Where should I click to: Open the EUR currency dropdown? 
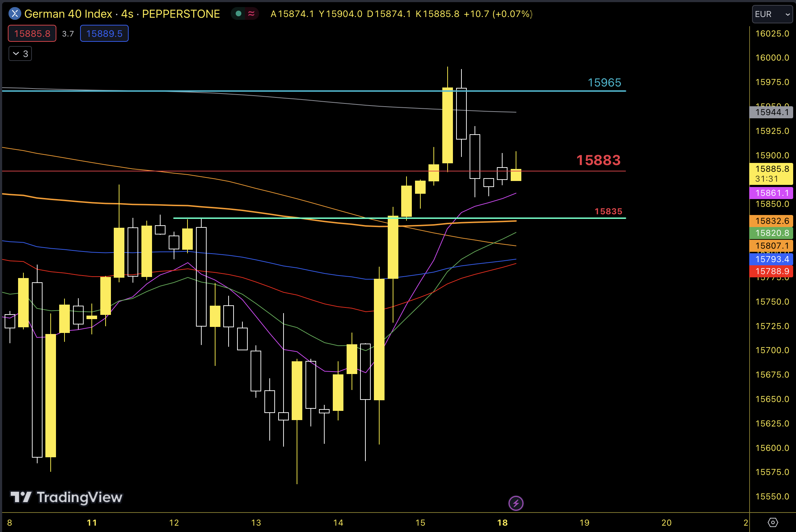pyautogui.click(x=772, y=14)
